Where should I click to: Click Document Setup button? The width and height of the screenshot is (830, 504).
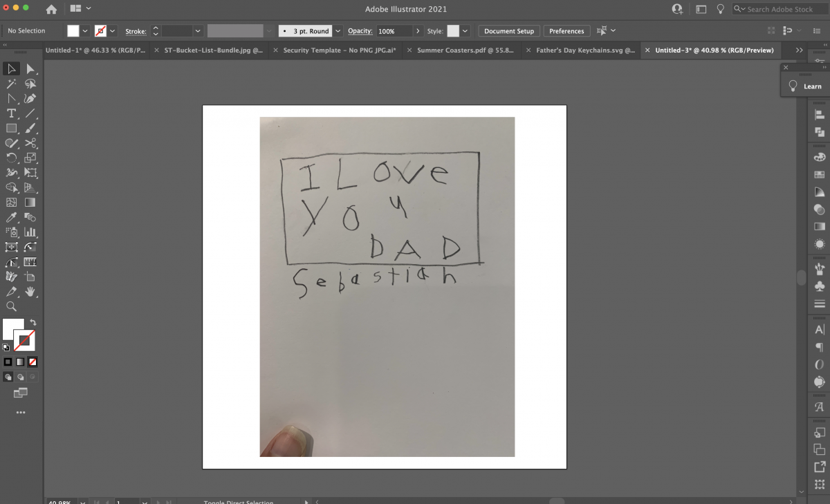[509, 31]
